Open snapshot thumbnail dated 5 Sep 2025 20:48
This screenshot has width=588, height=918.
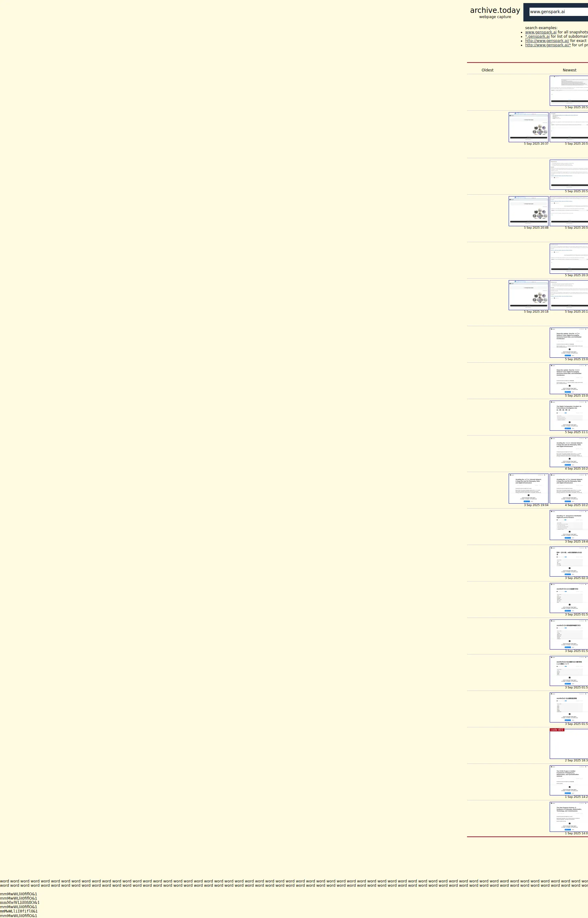pos(528,211)
